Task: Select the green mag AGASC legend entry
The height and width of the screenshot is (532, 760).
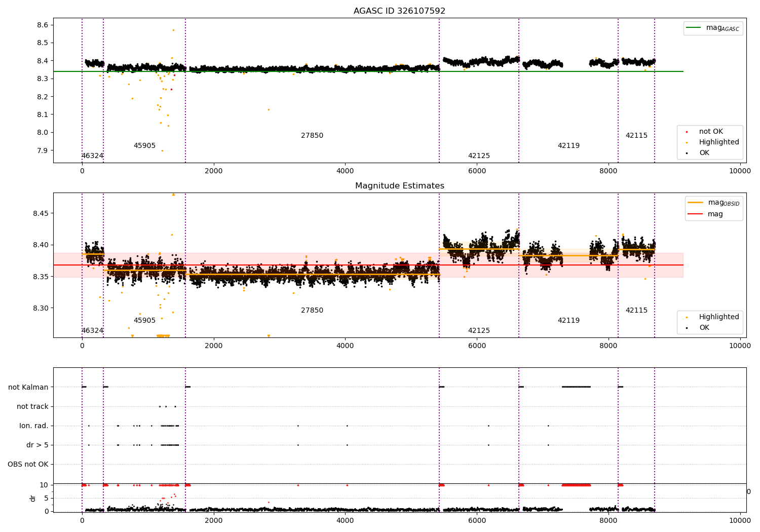Action: [713, 28]
